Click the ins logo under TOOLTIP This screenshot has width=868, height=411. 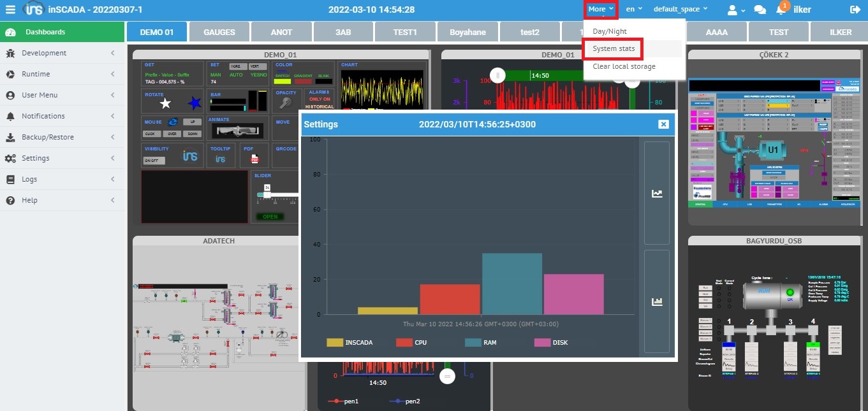(x=221, y=159)
